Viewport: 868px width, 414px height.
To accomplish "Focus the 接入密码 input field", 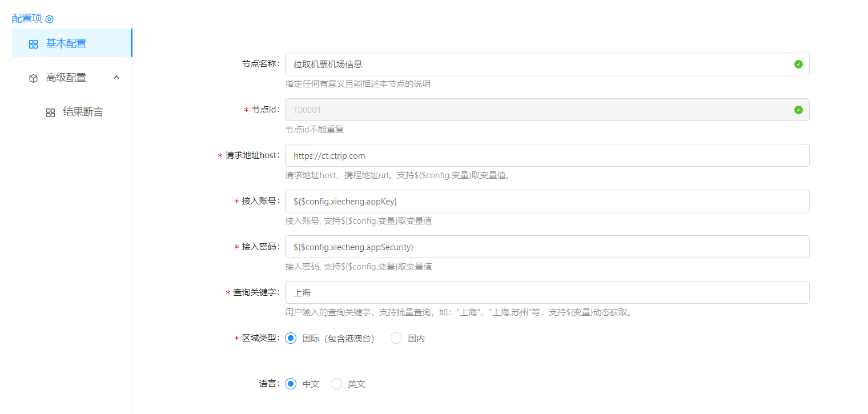I will click(x=547, y=247).
